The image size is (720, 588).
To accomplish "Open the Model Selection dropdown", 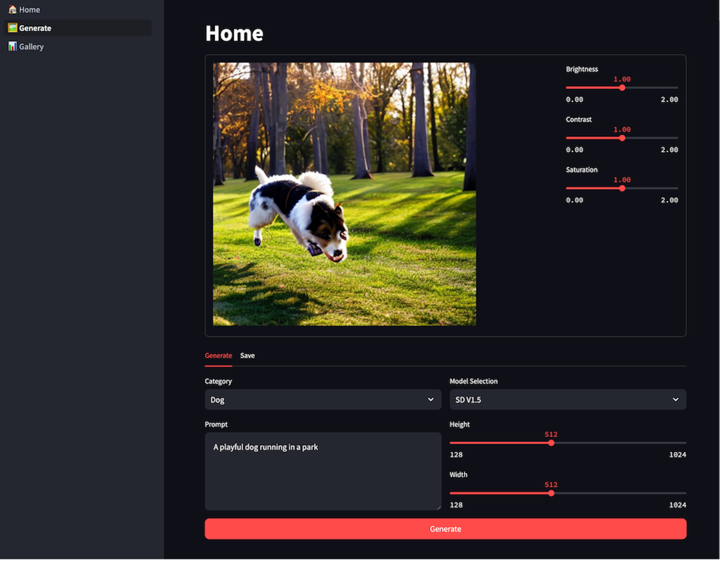I will pos(567,400).
